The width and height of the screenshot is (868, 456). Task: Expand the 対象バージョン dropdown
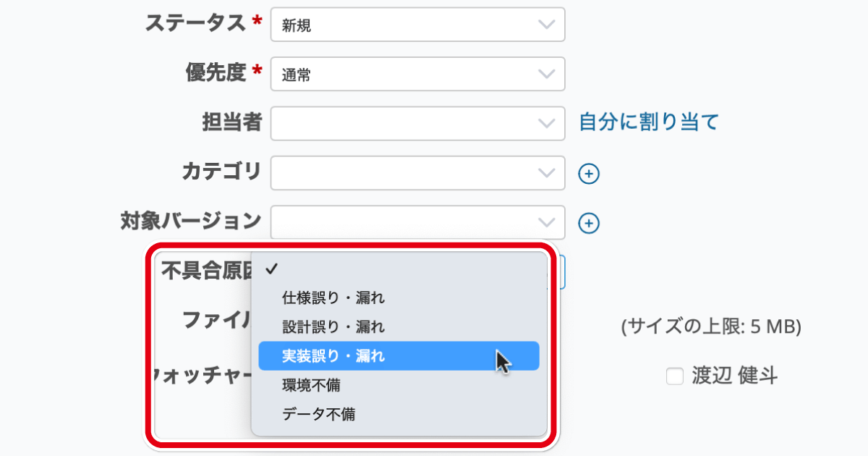417,222
